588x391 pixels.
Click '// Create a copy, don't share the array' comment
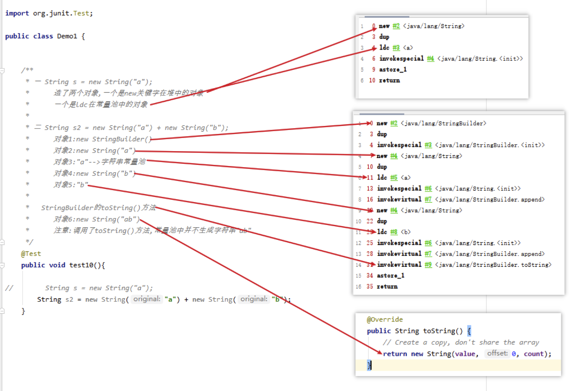coord(461,343)
